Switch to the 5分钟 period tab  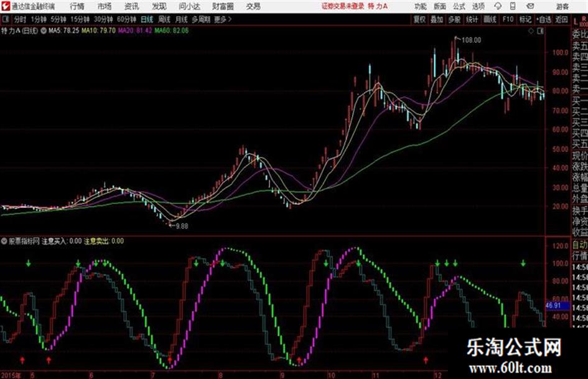(x=58, y=19)
